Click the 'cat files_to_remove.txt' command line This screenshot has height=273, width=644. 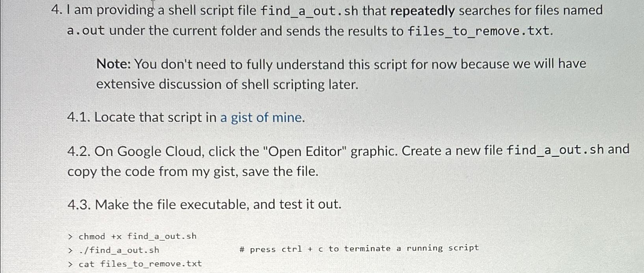(x=140, y=264)
